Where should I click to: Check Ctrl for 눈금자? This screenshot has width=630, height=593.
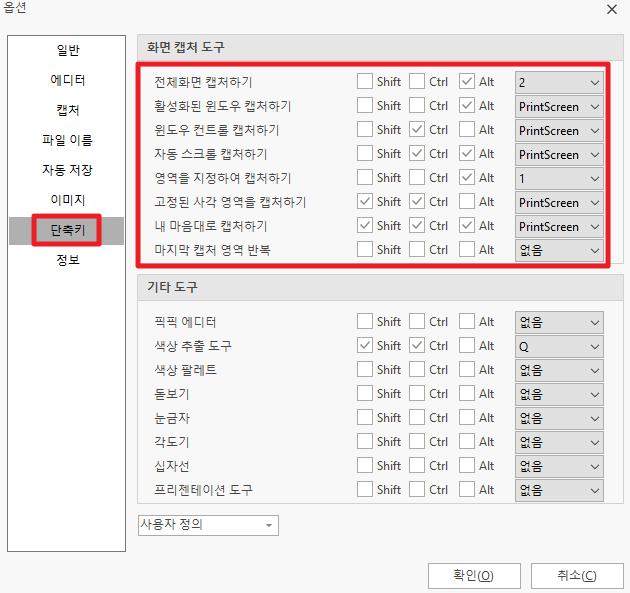point(417,417)
